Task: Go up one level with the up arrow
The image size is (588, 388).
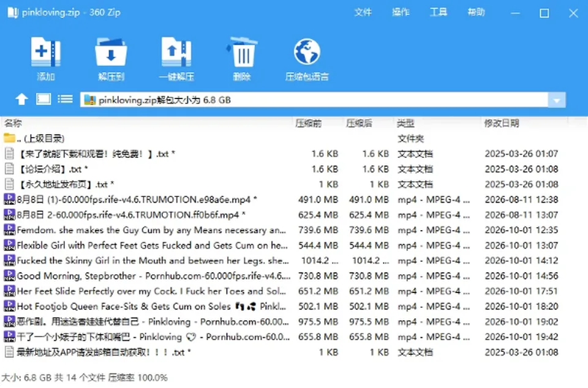Action: point(22,99)
